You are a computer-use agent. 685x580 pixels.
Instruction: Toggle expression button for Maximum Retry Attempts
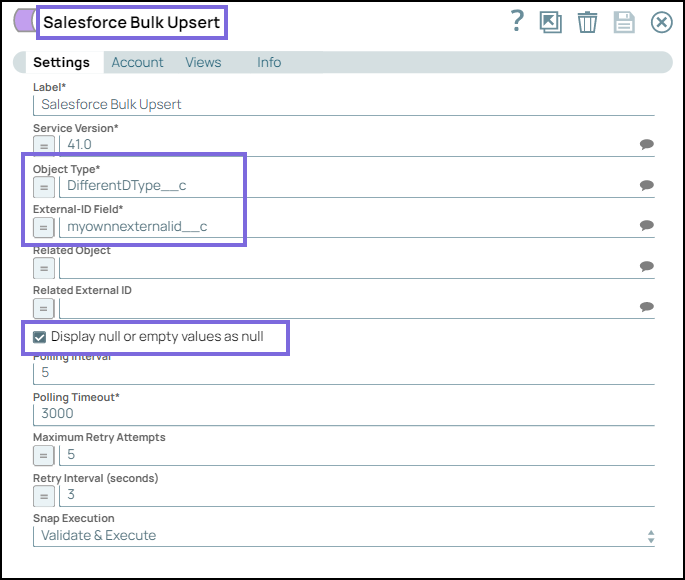pos(44,456)
